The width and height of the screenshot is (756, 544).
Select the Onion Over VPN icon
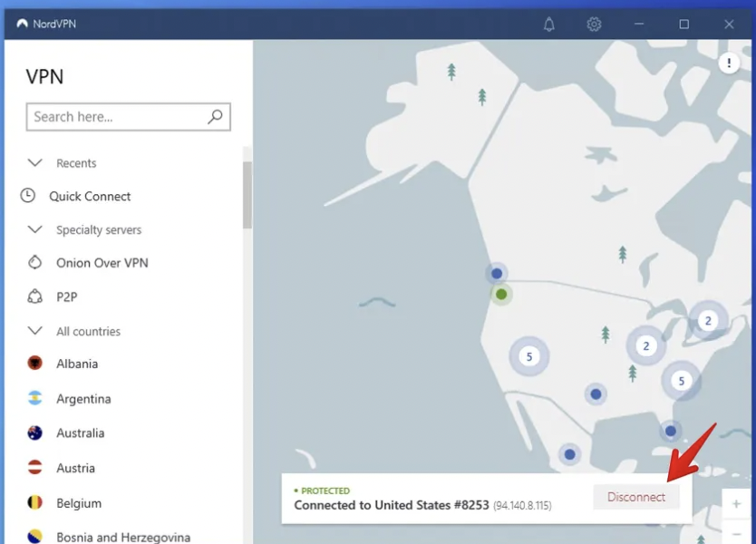35,263
